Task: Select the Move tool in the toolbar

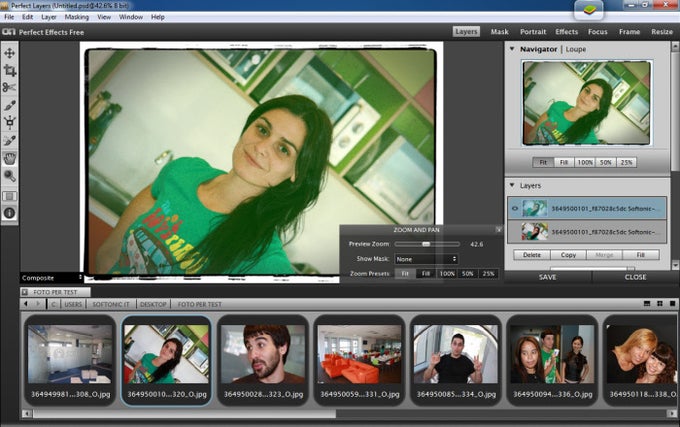Action: [10, 53]
